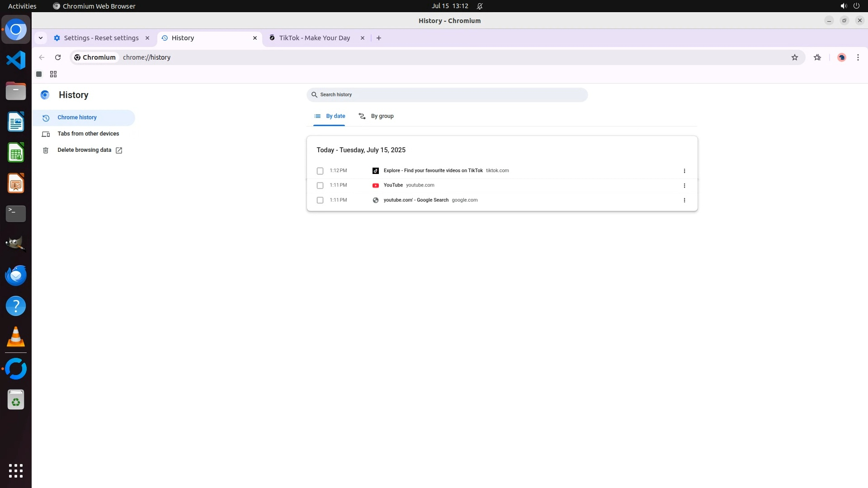Launch VLC media player from the dock
Image resolution: width=868 pixels, height=488 pixels.
pos(16,337)
